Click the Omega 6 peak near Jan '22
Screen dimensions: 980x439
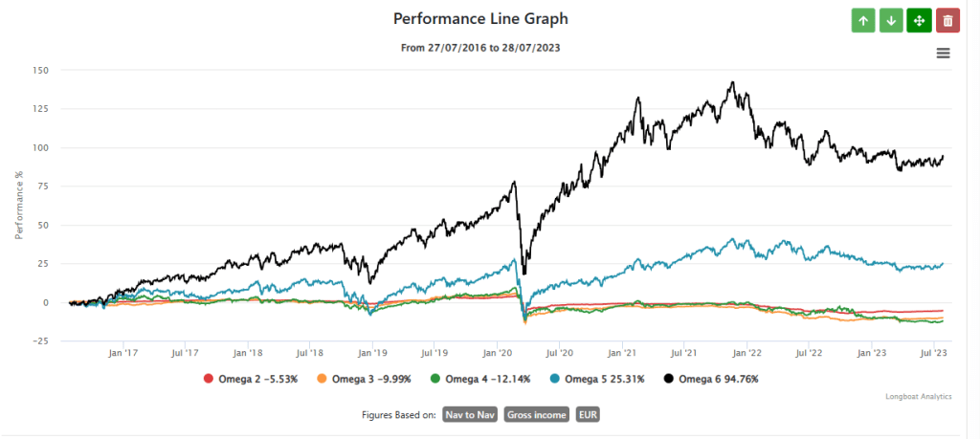pos(732,83)
